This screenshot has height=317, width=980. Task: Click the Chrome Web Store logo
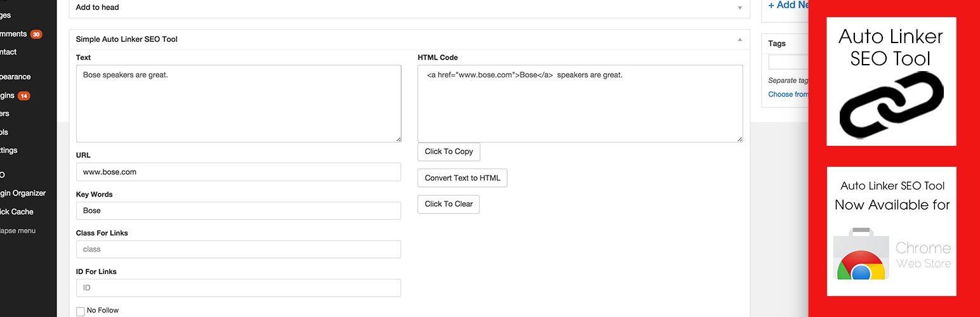(x=892, y=254)
